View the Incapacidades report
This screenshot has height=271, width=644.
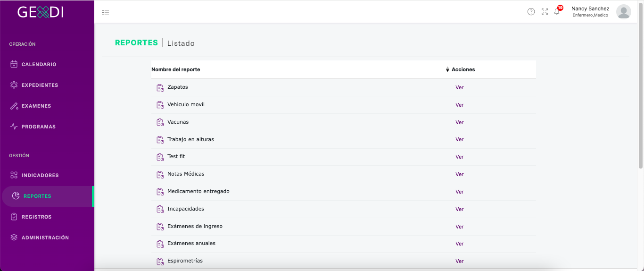click(460, 209)
